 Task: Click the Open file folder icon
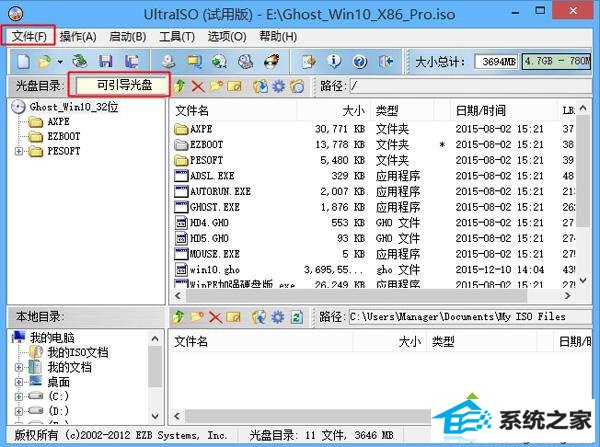tap(46, 61)
